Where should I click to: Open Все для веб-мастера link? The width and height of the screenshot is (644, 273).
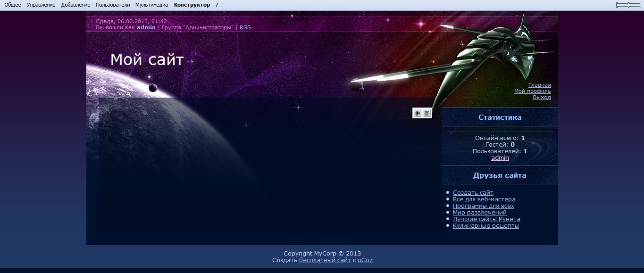(x=484, y=199)
